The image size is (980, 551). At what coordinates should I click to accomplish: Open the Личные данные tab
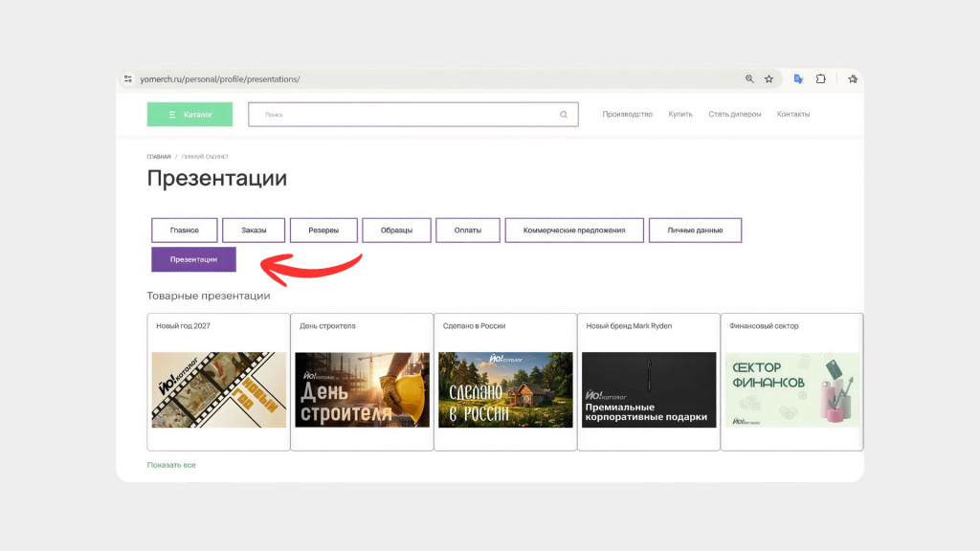(696, 230)
